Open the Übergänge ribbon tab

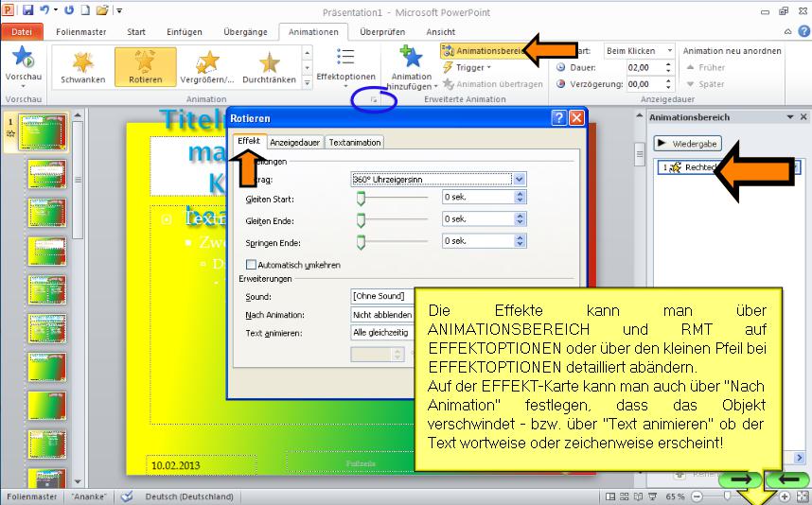pyautogui.click(x=244, y=31)
